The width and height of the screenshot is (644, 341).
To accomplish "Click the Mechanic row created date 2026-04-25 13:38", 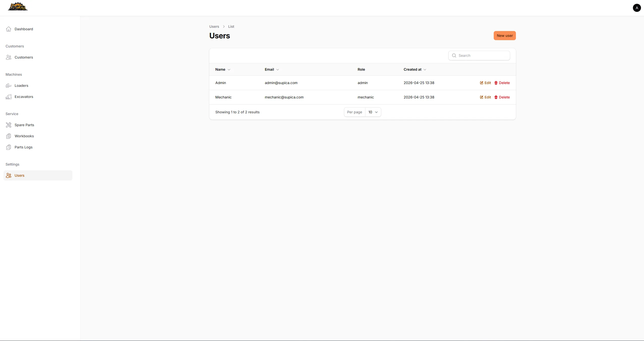I will pyautogui.click(x=419, y=97).
